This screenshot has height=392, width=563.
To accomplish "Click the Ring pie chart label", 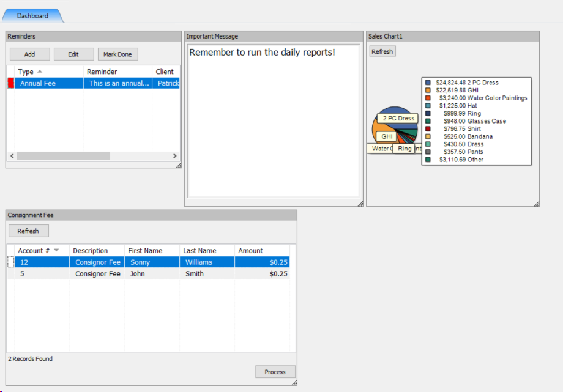I will pos(404,149).
